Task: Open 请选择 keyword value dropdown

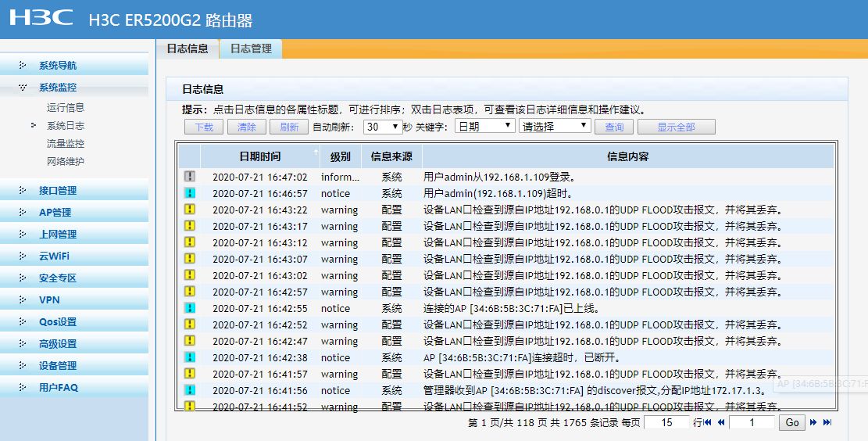Action: pos(555,127)
